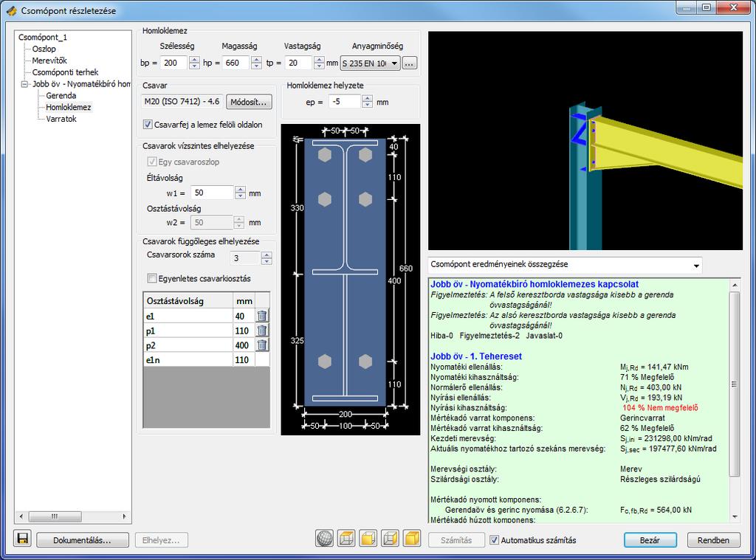
Task: Switch to top view cube icon
Action: [x=346, y=539]
